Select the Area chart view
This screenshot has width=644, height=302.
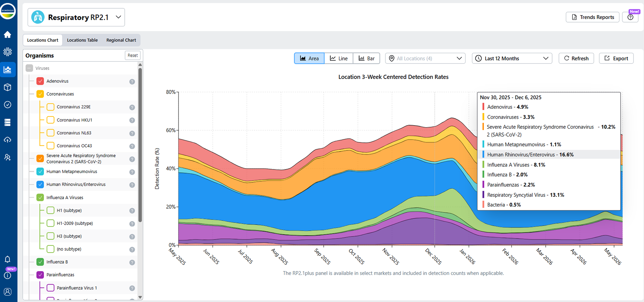(x=309, y=58)
